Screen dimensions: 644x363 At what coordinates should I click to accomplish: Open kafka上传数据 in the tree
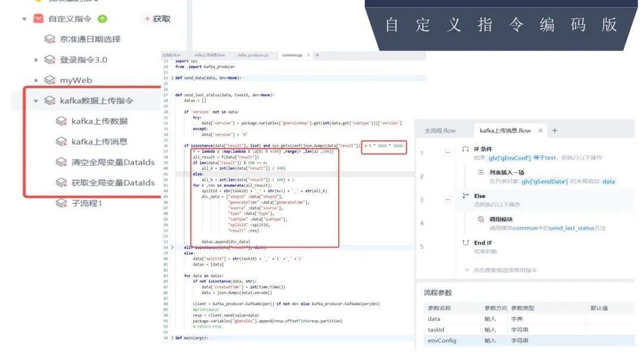click(100, 121)
